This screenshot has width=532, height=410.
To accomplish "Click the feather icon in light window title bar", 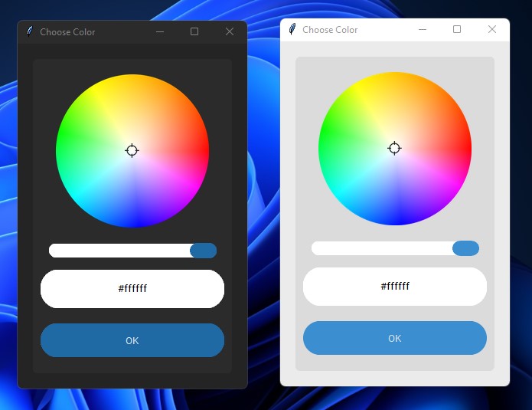I will point(292,29).
